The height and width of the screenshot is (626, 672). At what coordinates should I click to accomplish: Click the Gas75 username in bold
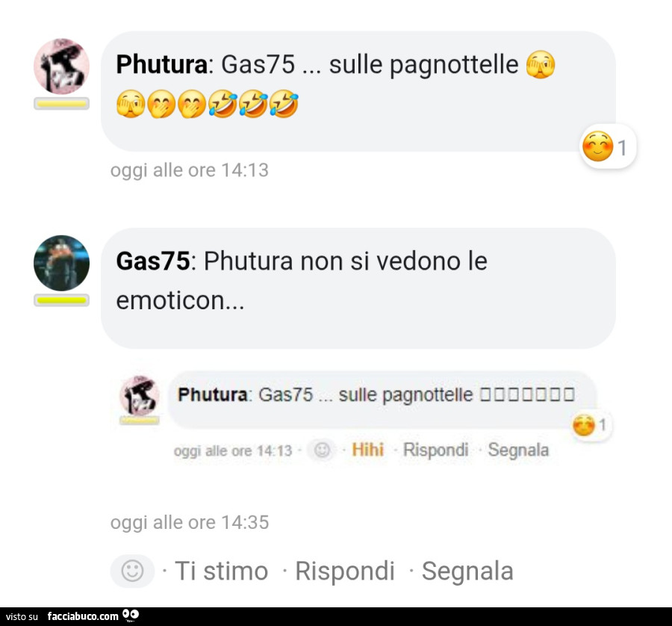[x=153, y=261]
